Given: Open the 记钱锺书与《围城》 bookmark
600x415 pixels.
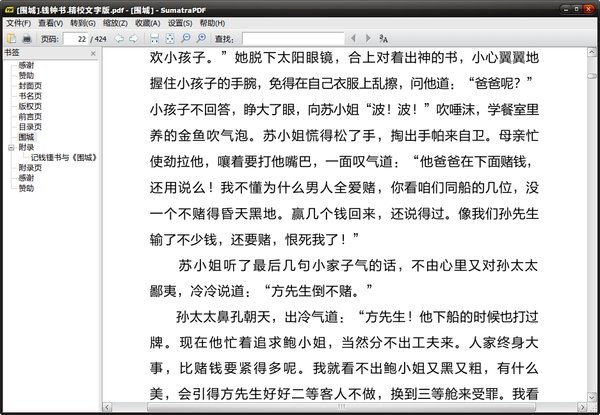Looking at the screenshot, I should pyautogui.click(x=64, y=158).
